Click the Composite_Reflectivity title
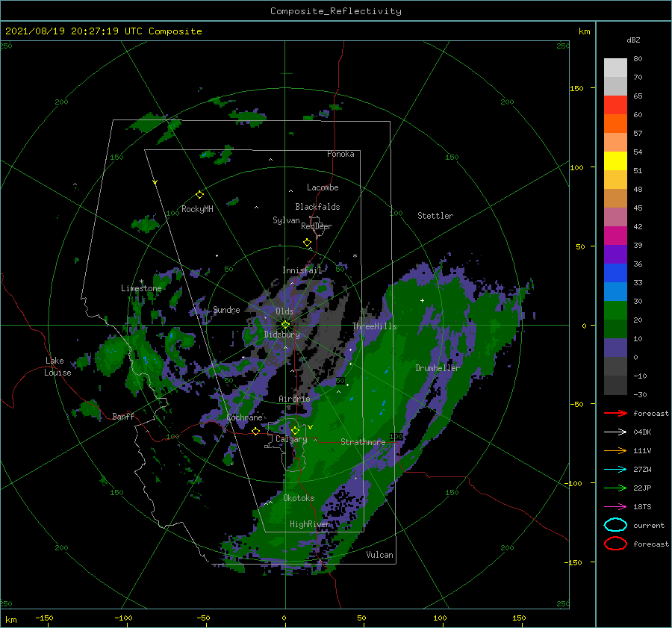Viewport: 672px width, 628px height. point(336,11)
